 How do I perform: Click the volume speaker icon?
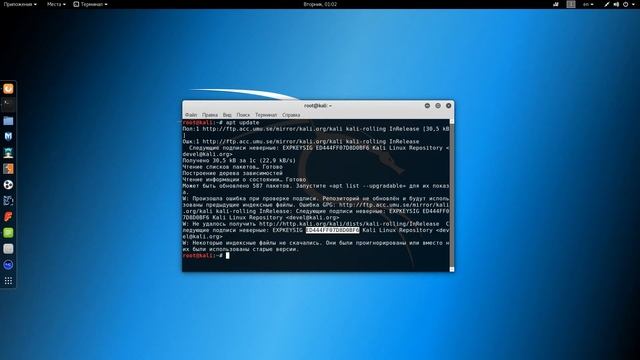(616, 4)
